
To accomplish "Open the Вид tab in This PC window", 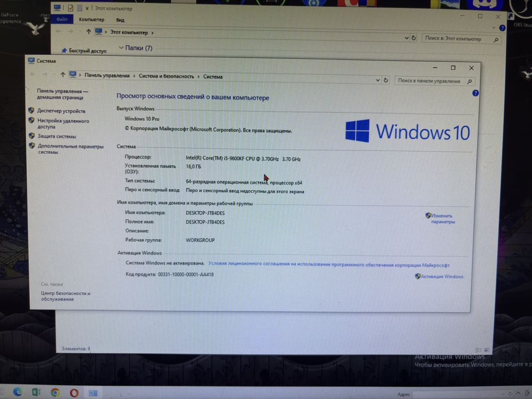I will point(120,20).
